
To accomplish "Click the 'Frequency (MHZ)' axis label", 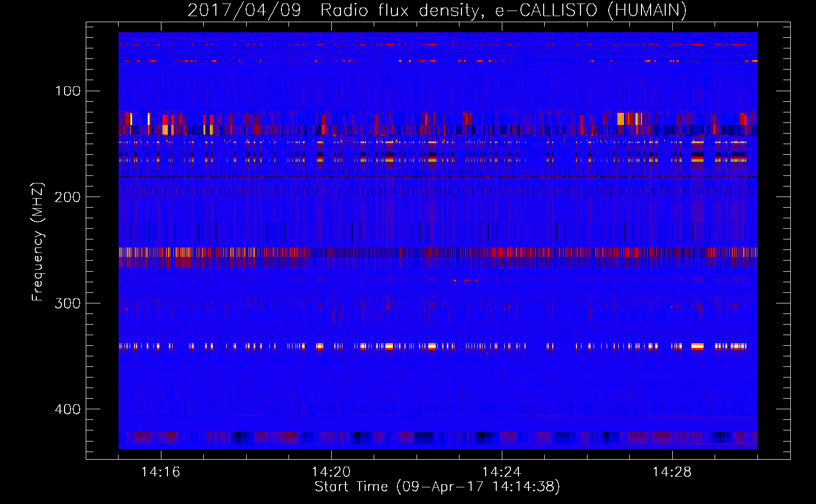I will point(38,242).
